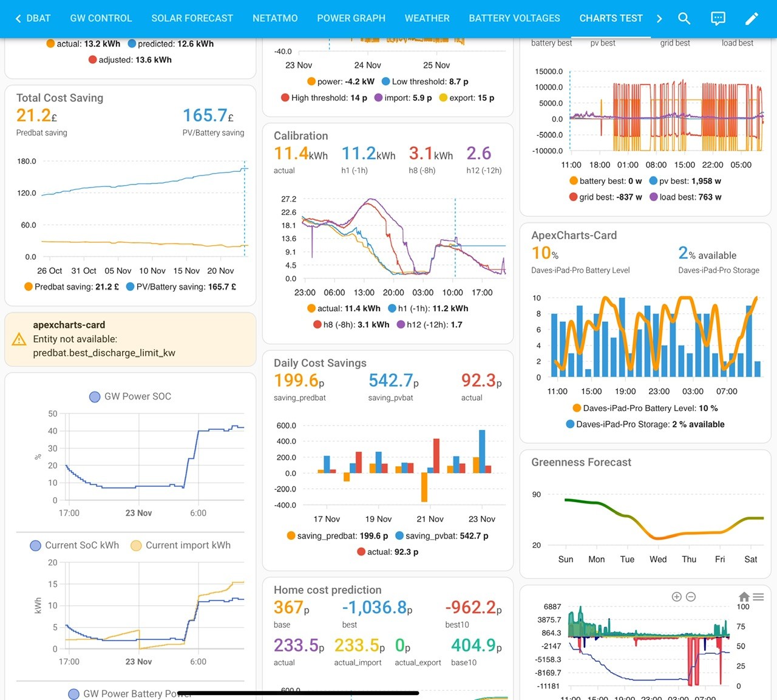Reset zoom with the home icon
The height and width of the screenshot is (700, 777).
pos(744,597)
